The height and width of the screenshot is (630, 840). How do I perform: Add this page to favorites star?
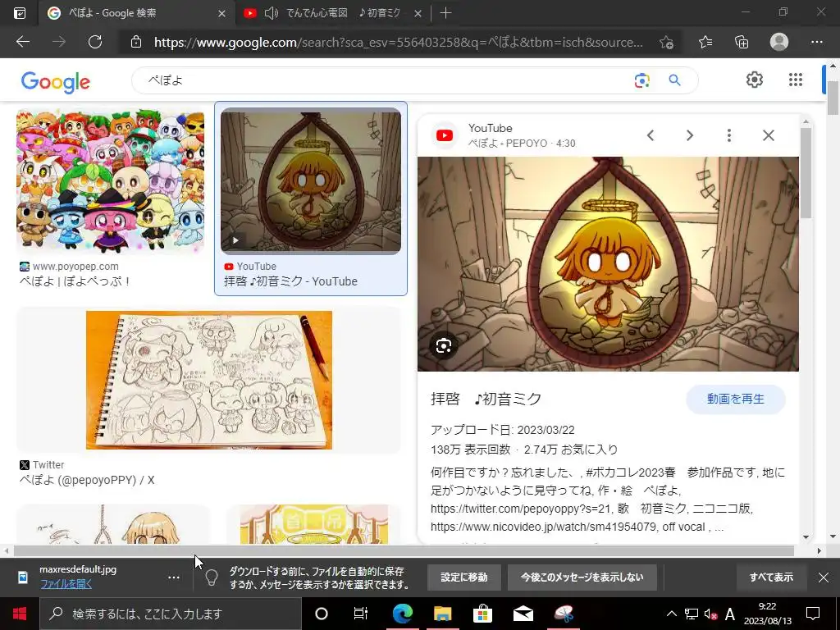coord(666,42)
